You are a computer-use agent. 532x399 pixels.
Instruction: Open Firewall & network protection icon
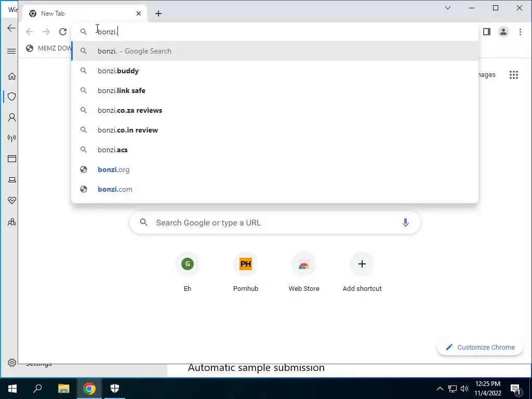tap(12, 138)
